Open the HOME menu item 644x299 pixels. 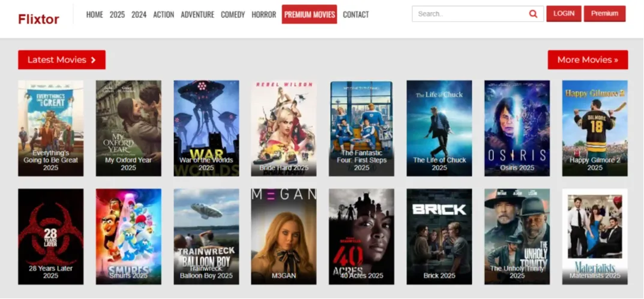pyautogui.click(x=94, y=15)
